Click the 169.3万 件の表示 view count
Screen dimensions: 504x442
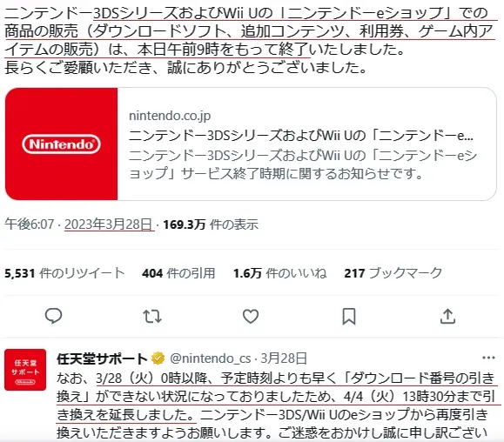(211, 224)
